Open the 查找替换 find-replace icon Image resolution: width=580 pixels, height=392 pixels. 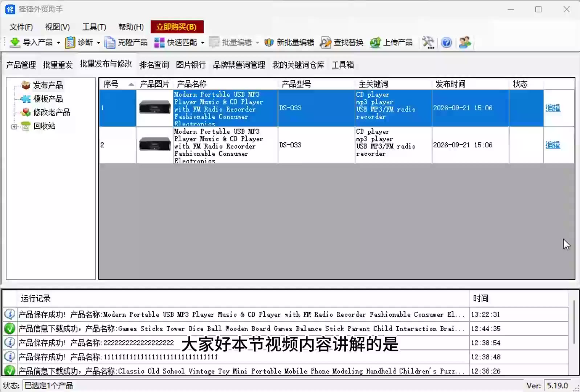pos(326,42)
